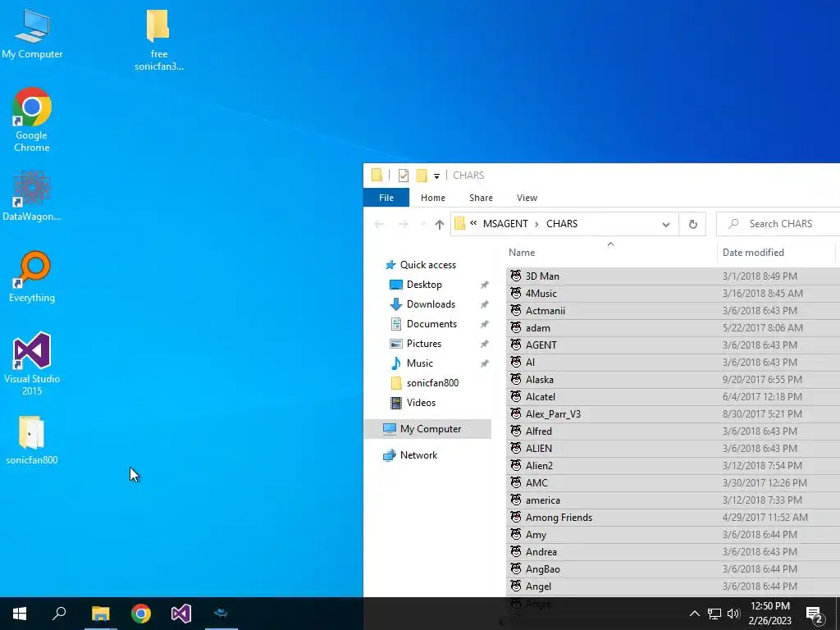Click MSAGENT in the address path
The height and width of the screenshot is (630, 840).
point(505,224)
